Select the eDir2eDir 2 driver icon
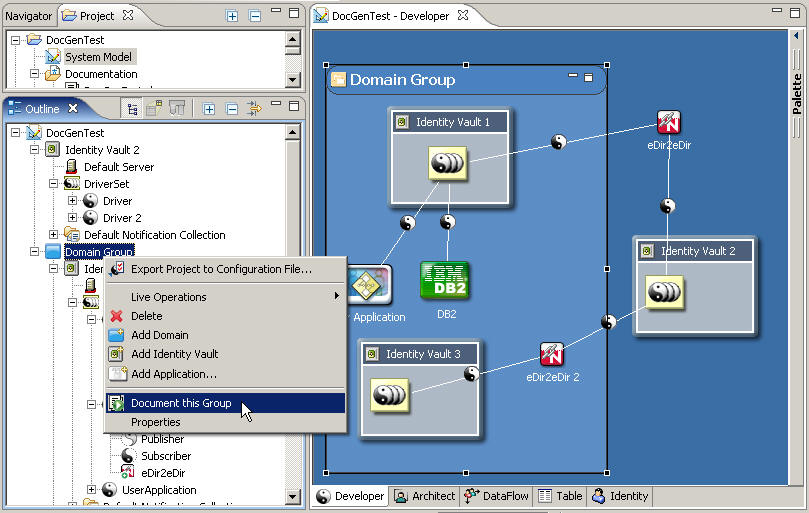Screen dimensions: 809x513 tap(552, 354)
